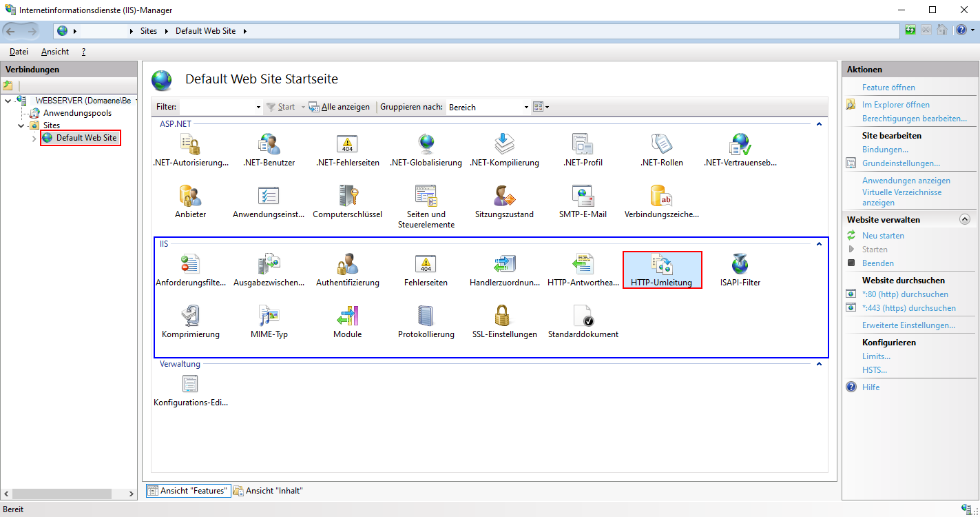Open the IIS Fehlerseiten feature
This screenshot has width=980, height=517.
[x=426, y=270]
